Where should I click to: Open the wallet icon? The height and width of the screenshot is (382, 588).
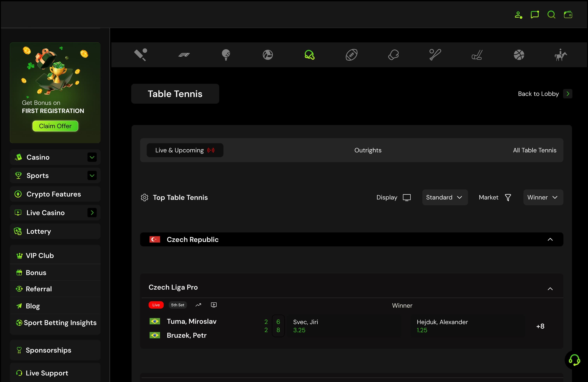click(568, 15)
